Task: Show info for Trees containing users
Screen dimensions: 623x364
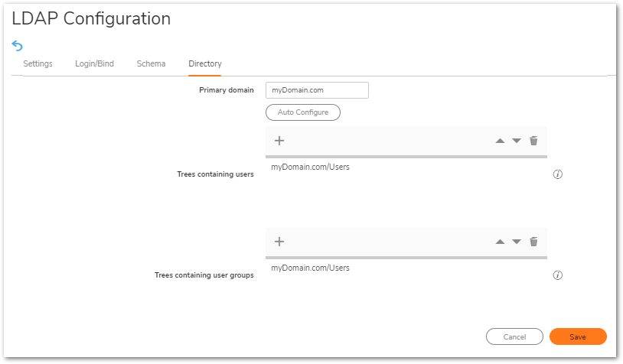Action: pyautogui.click(x=557, y=174)
